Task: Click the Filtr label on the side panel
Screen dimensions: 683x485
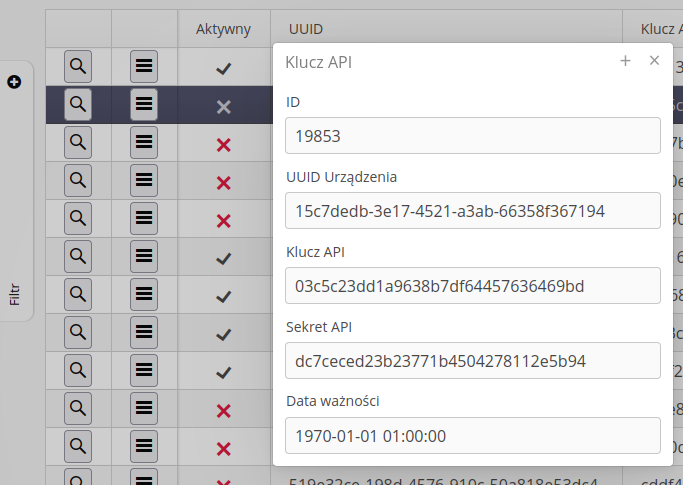Action: tap(15, 293)
